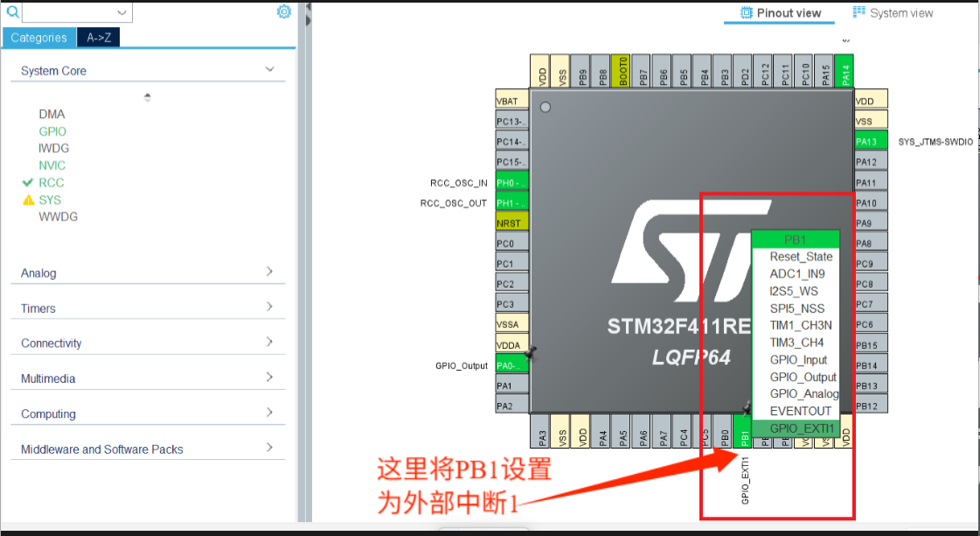
Task: Open the peripheral search dropdown box
Action: [77, 12]
